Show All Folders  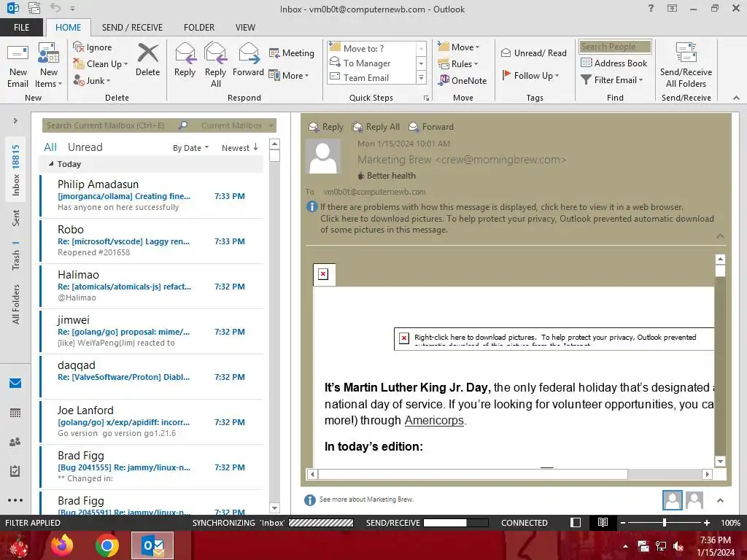(16, 304)
